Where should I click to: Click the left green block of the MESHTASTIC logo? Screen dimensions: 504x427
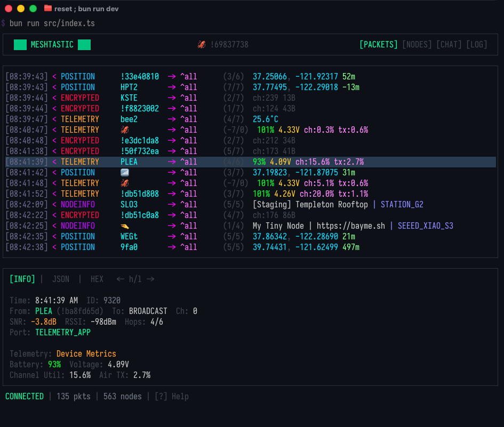click(19, 44)
